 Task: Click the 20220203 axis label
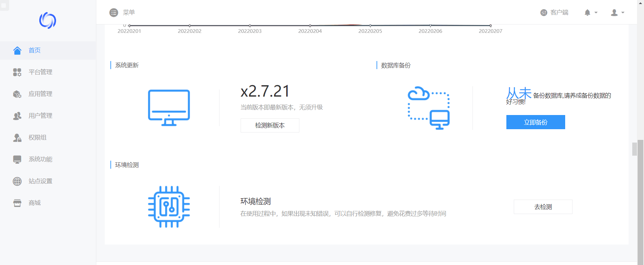250,31
